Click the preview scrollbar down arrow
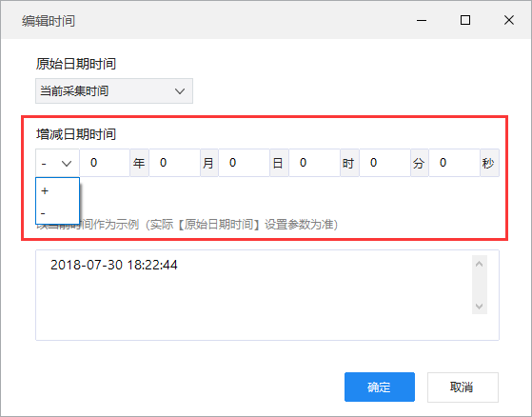 (479, 307)
